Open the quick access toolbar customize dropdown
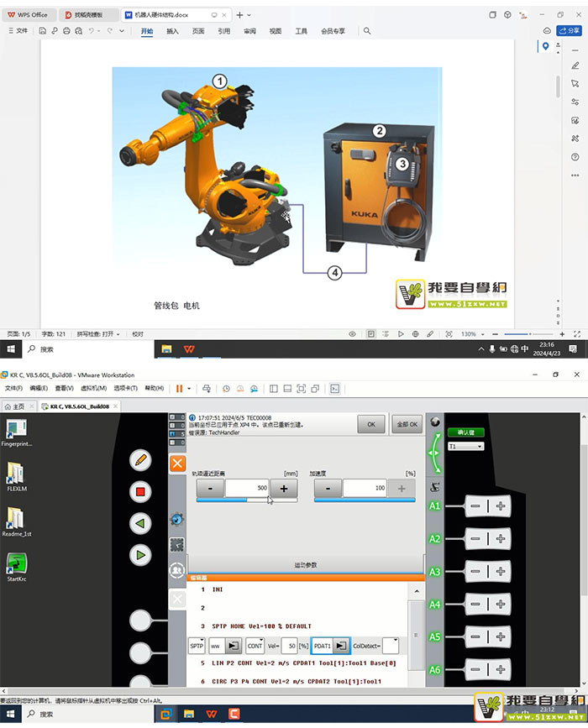This screenshot has width=588, height=728. click(x=122, y=30)
